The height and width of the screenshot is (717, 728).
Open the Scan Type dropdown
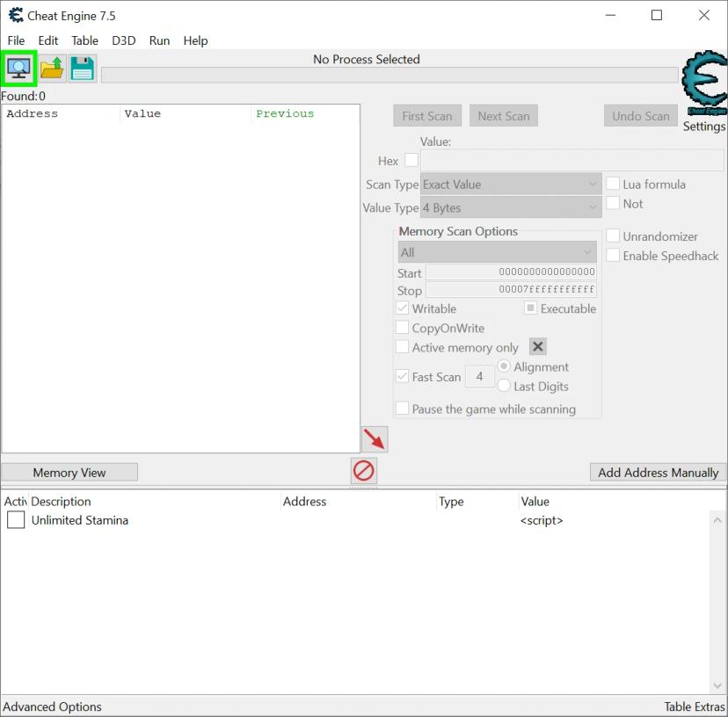coord(511,185)
